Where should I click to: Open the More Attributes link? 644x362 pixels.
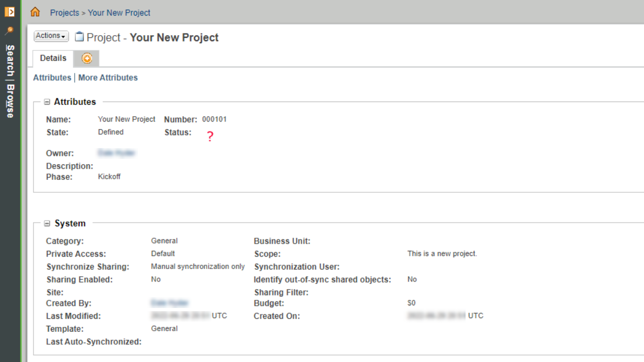[108, 77]
